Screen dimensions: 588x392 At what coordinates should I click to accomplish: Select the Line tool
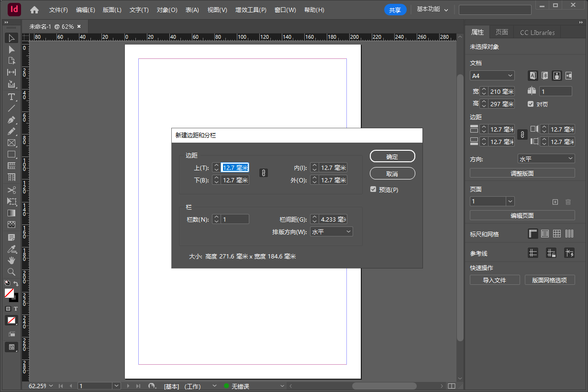(11, 108)
